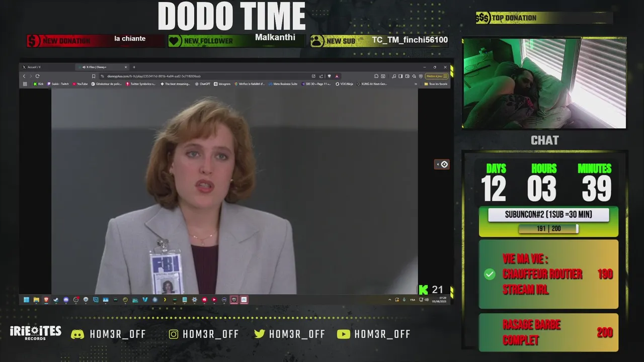
Task: Show hidden system tray icons
Action: tap(389, 300)
